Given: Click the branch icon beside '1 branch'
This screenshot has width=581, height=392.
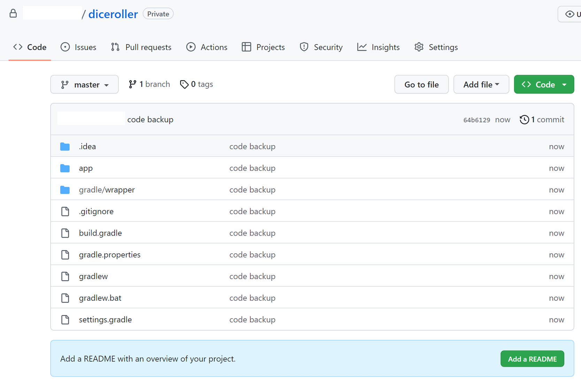Looking at the screenshot, I should [x=132, y=84].
